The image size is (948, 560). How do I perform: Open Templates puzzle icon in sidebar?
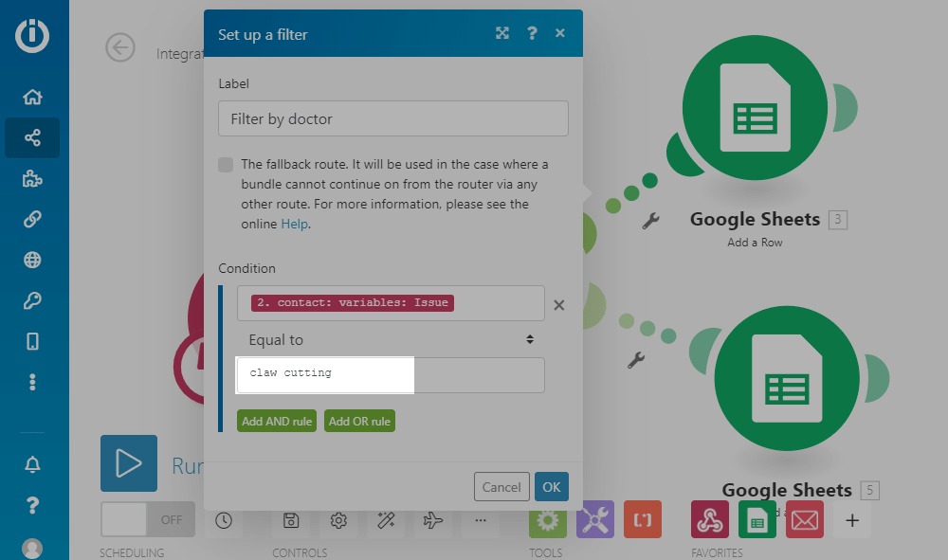coord(32,178)
